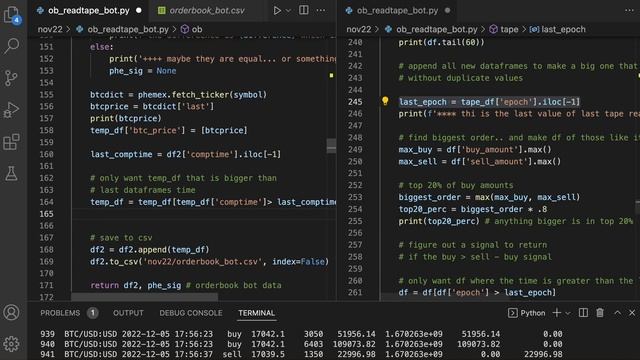
Task: Open the OUTPUT panel tab
Action: click(128, 313)
